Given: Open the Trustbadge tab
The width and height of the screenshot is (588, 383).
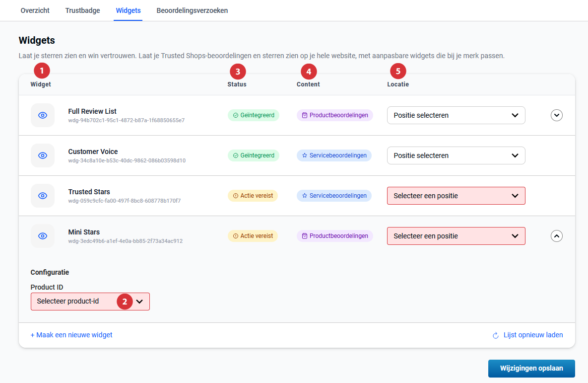Looking at the screenshot, I should click(x=82, y=10).
